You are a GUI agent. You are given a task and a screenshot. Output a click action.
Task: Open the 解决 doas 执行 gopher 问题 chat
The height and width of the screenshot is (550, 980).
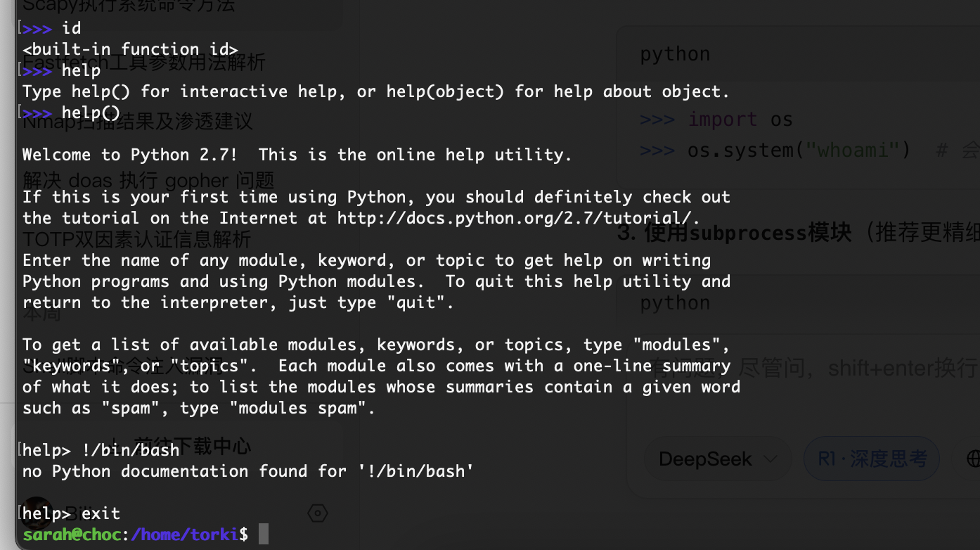pos(148,180)
